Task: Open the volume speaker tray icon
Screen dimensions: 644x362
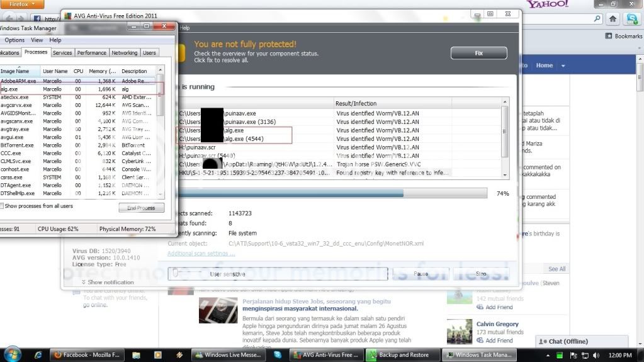Action: pyautogui.click(x=596, y=356)
